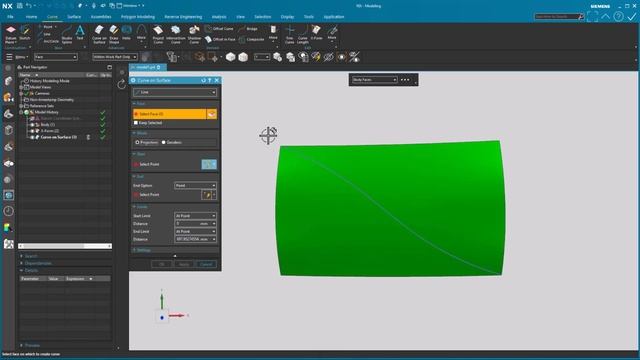Select the Draw Shape tool
Viewport: 640px width, 360px height.
point(114,34)
